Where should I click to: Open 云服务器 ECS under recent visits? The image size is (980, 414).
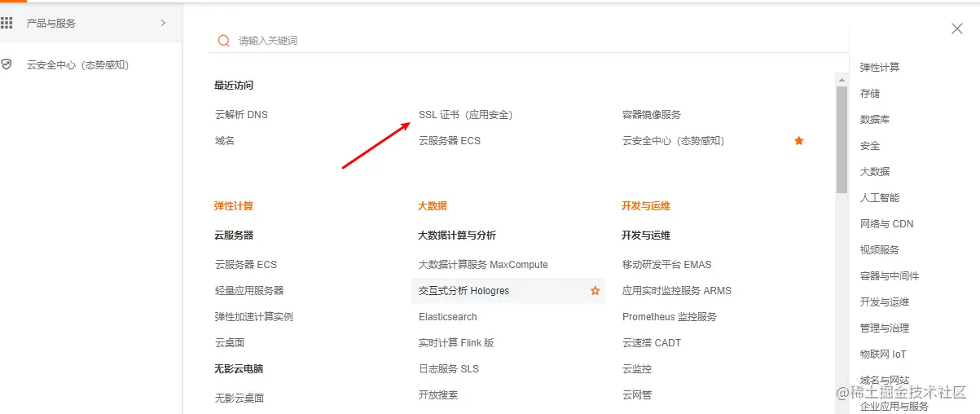(450, 141)
